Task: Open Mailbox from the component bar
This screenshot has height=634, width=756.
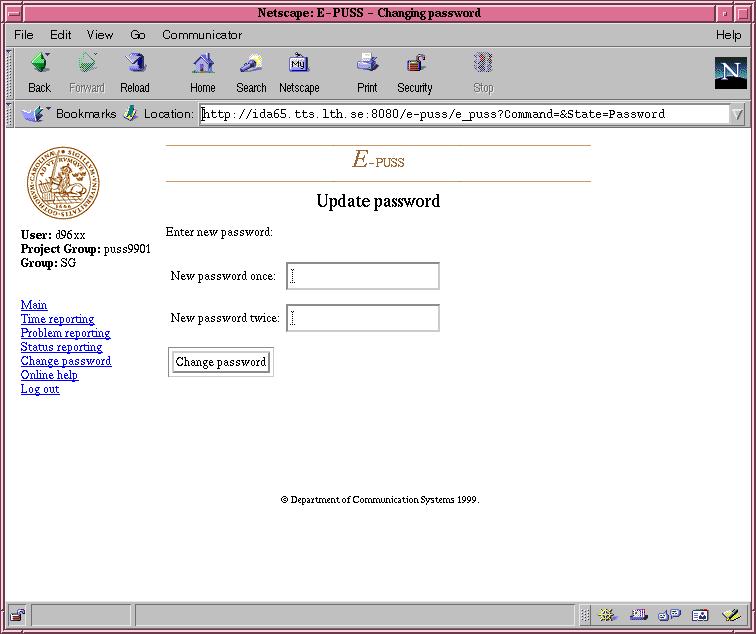Action: pyautogui.click(x=638, y=615)
